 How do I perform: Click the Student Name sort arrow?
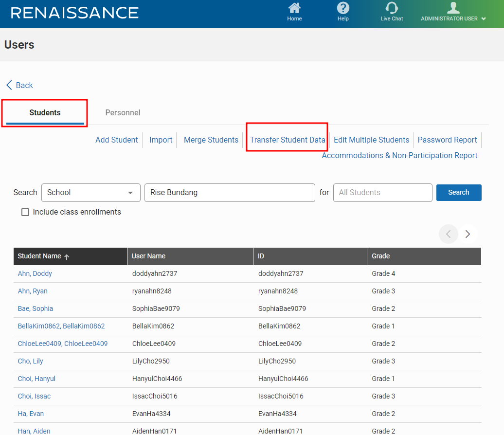(67, 256)
